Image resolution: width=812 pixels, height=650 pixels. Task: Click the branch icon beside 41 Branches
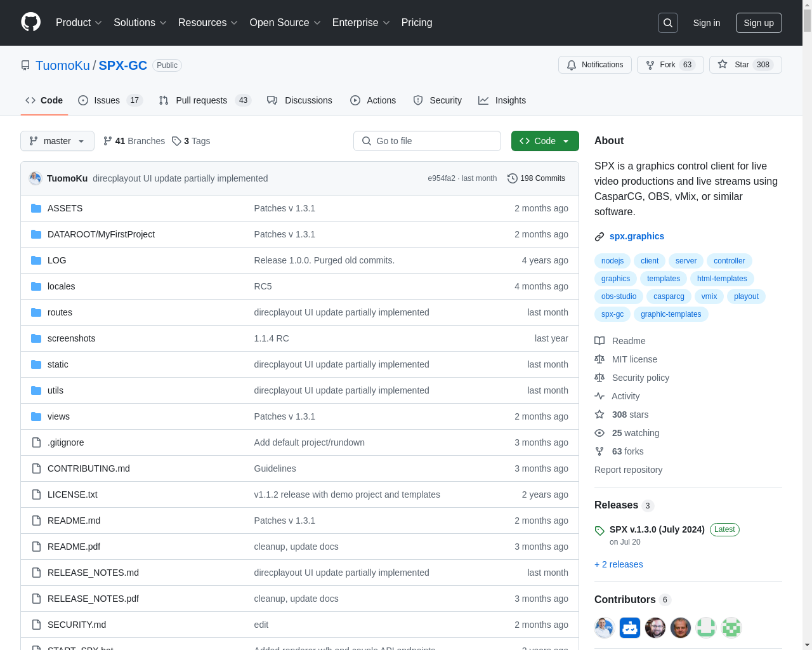[108, 141]
